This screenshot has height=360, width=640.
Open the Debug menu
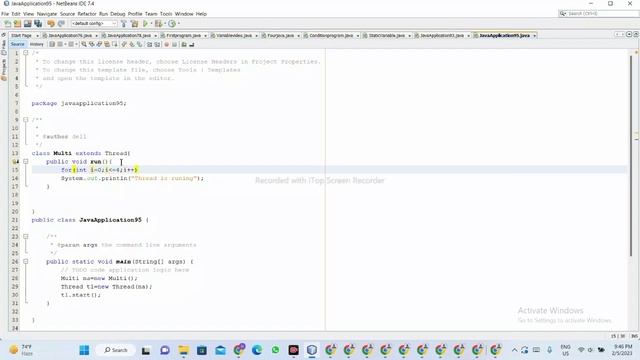118,14
